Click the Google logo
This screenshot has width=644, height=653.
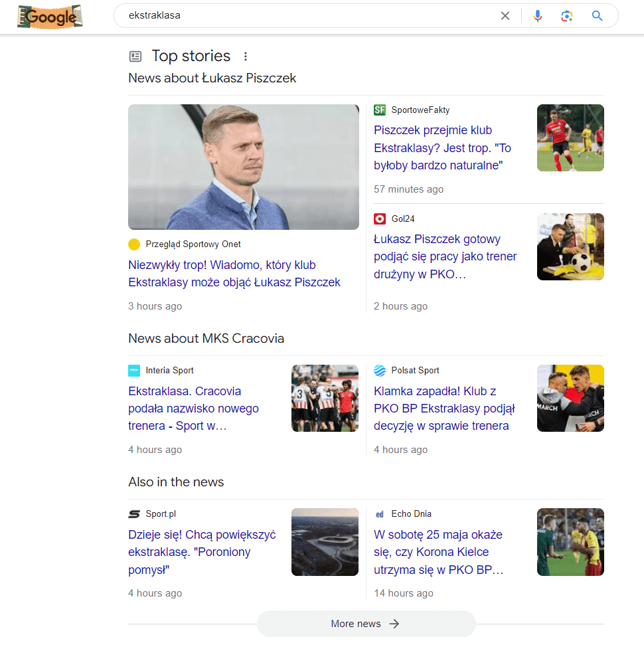pyautogui.click(x=50, y=16)
